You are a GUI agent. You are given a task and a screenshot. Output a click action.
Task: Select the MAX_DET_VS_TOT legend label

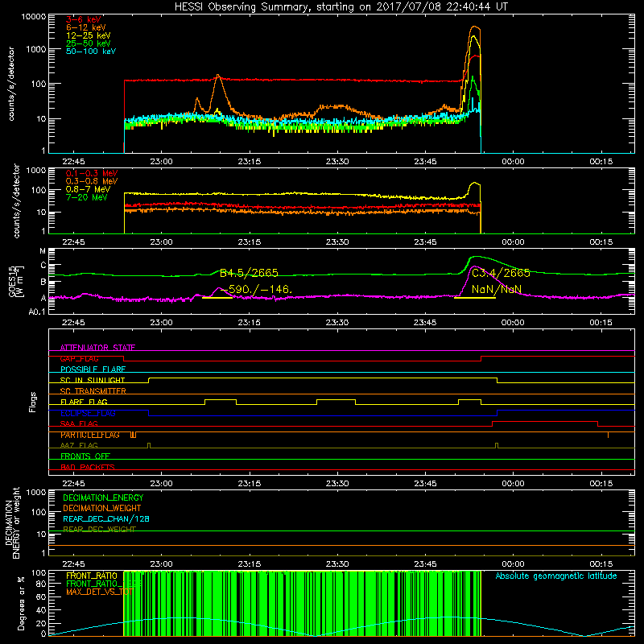(100, 592)
